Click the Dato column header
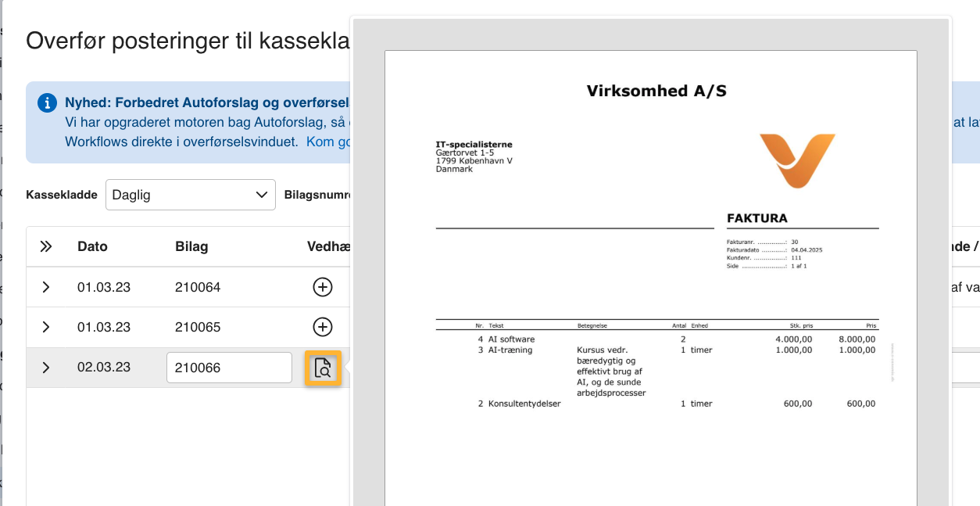Screen dimensions: 980x506 [x=92, y=246]
